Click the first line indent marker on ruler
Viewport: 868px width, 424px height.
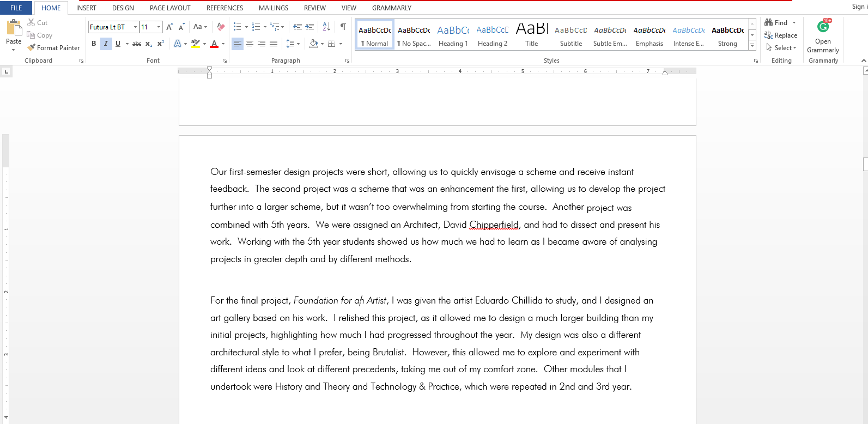(209, 69)
